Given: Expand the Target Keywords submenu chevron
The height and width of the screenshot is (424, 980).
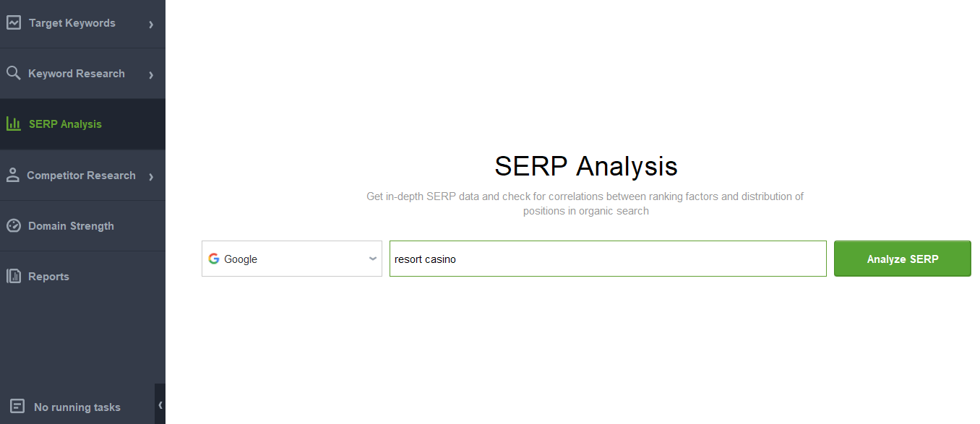Looking at the screenshot, I should coord(151,25).
